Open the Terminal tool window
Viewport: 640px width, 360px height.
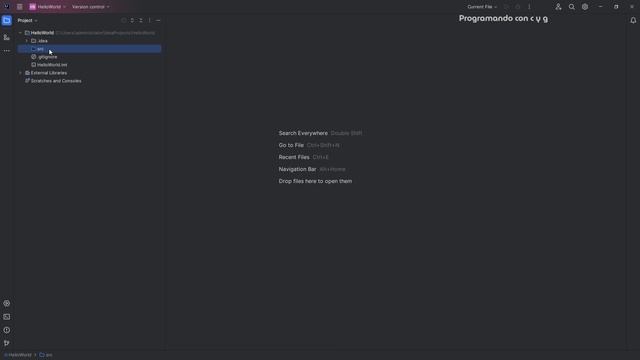(x=7, y=317)
